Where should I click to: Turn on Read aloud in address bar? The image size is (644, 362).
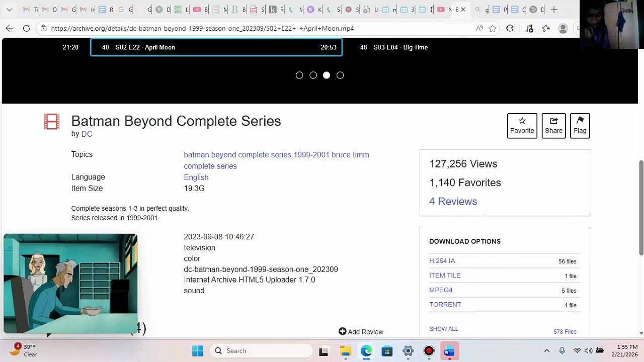[x=479, y=29]
